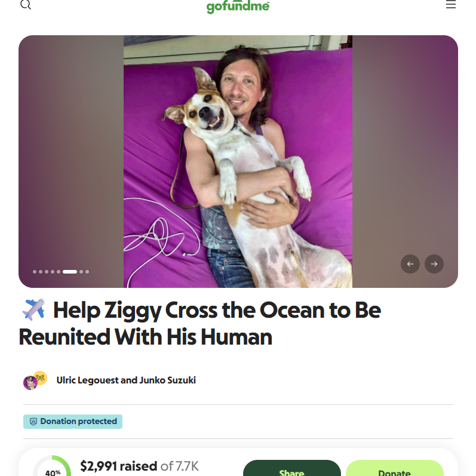
Task: Open search with the magnifier icon
Action: (26, 5)
